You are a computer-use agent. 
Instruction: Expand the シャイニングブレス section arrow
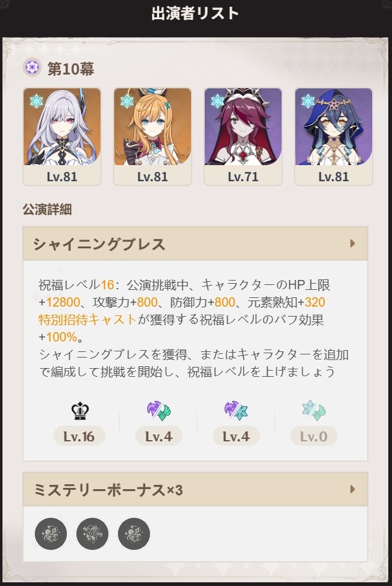[x=352, y=244]
